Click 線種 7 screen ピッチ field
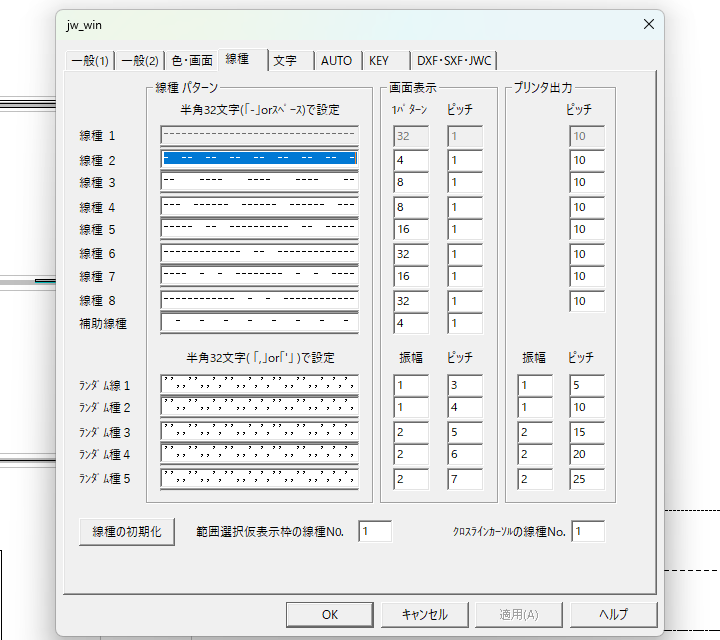The width and height of the screenshot is (720, 640). pos(465,276)
